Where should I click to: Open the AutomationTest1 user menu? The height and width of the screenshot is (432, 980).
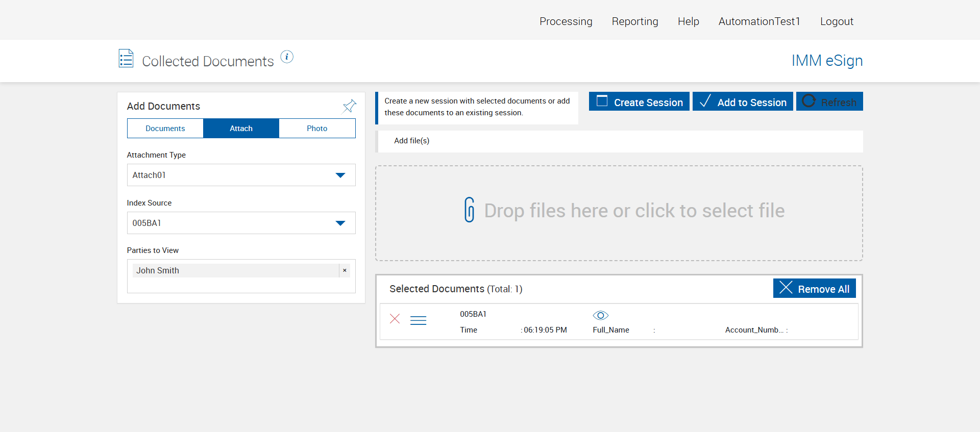tap(759, 21)
